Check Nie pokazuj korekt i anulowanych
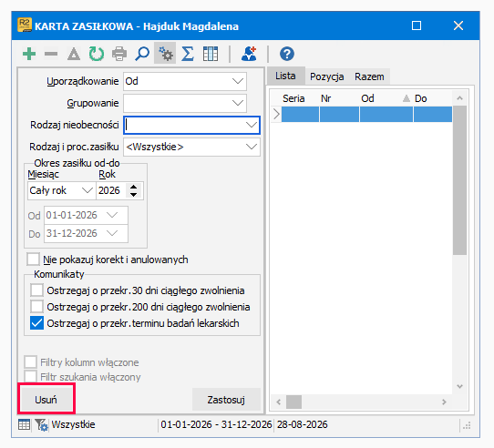 click(x=34, y=260)
